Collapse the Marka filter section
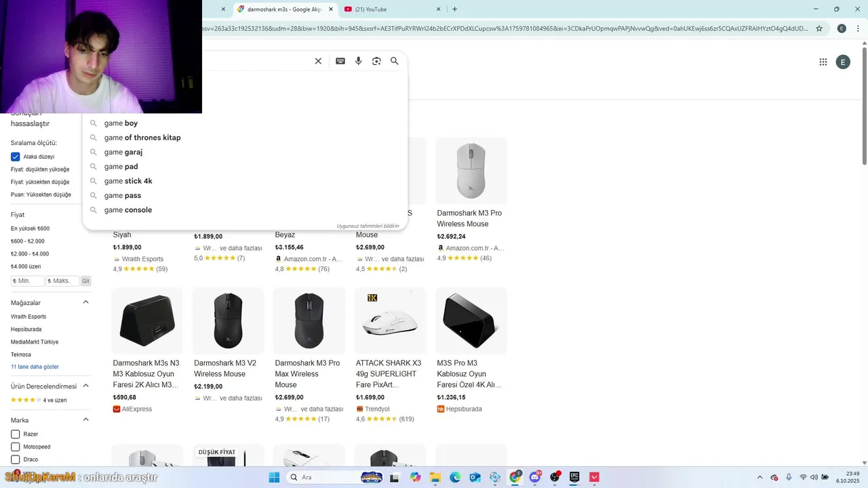868x488 pixels. (x=85, y=420)
